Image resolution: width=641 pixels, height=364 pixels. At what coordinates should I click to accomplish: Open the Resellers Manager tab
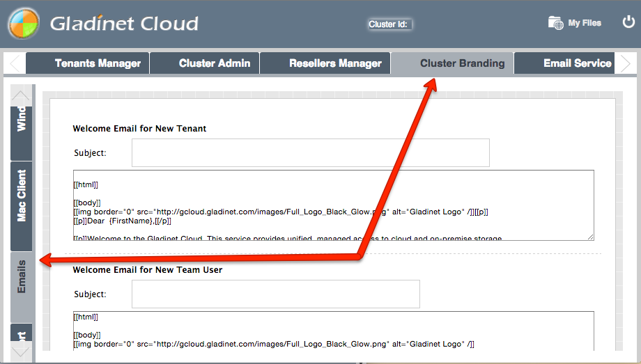325,63
